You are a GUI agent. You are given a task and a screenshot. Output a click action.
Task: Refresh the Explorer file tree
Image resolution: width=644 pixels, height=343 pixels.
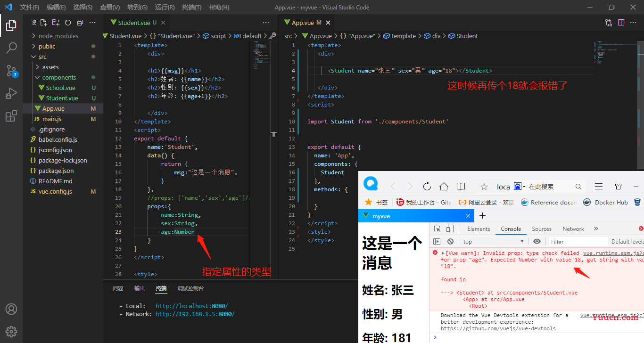[68, 23]
